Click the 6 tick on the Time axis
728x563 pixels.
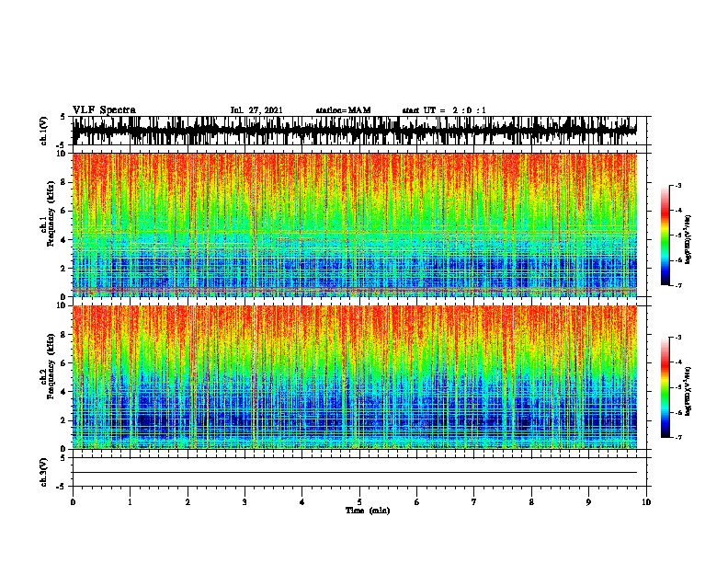416,501
